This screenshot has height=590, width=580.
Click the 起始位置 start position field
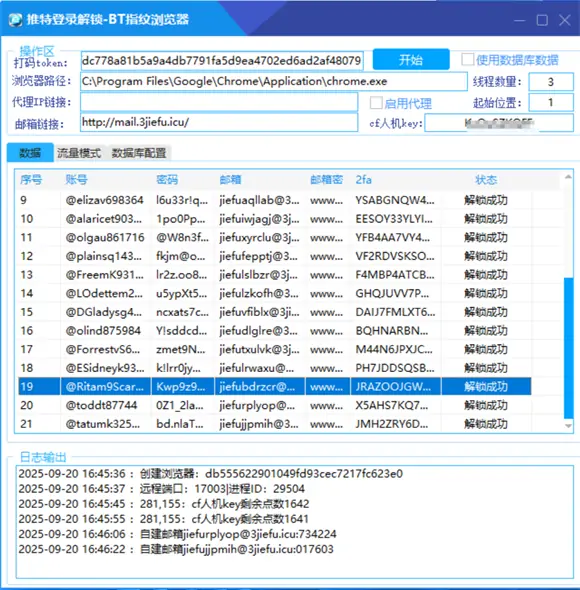pos(551,102)
